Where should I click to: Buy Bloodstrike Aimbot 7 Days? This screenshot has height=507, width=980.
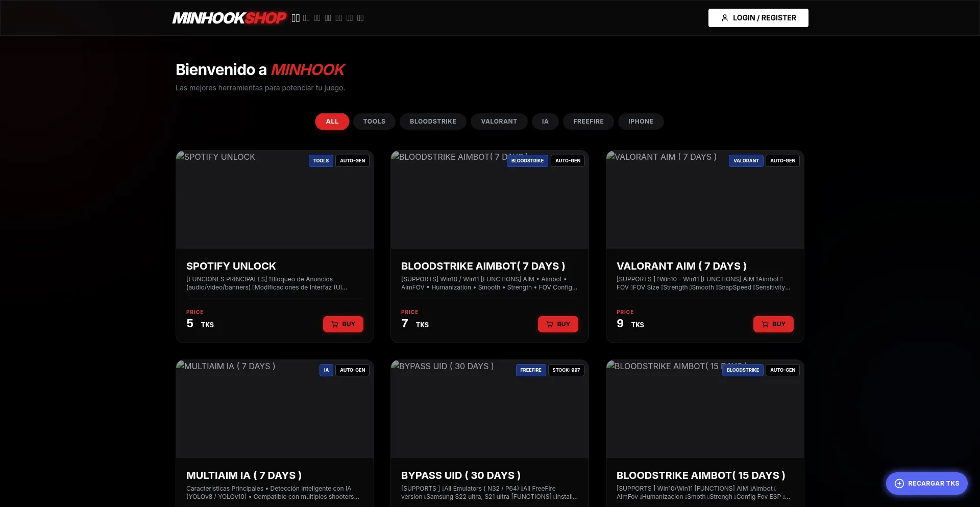tap(558, 324)
